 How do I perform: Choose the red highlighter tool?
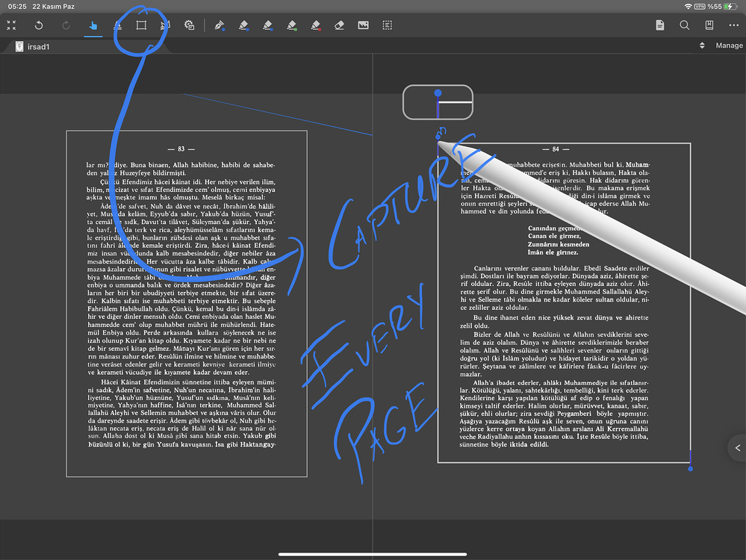tap(316, 25)
